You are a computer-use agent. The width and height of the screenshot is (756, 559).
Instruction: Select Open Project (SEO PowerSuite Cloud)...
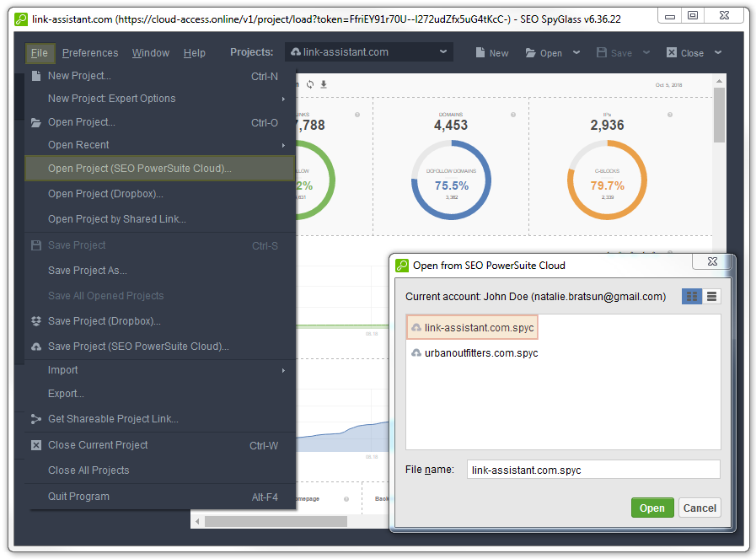coord(159,169)
